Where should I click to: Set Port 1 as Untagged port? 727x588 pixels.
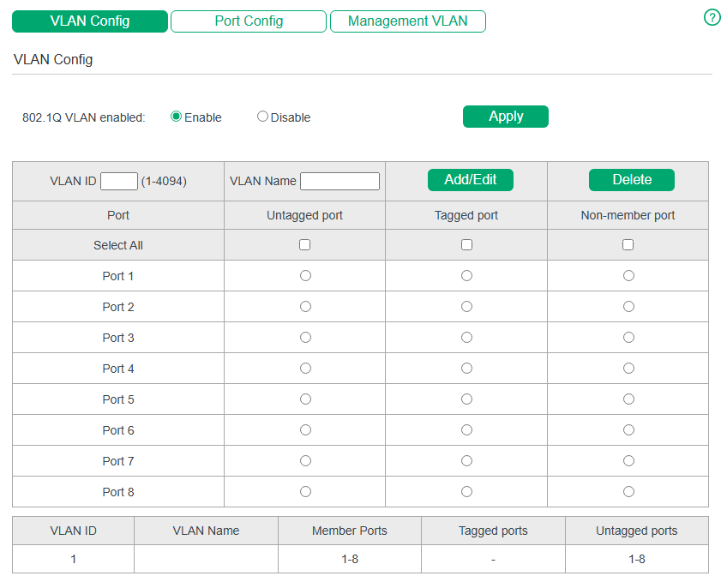point(305,276)
